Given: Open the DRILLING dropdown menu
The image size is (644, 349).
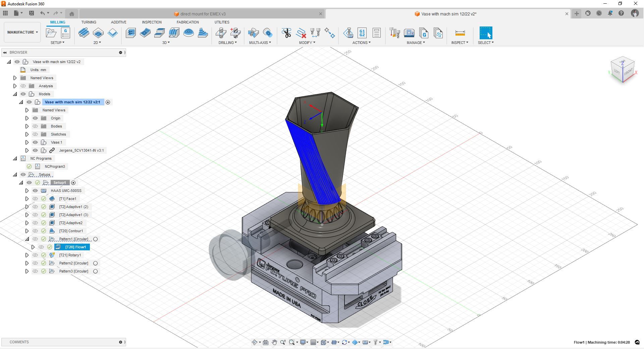Looking at the screenshot, I should [x=228, y=43].
